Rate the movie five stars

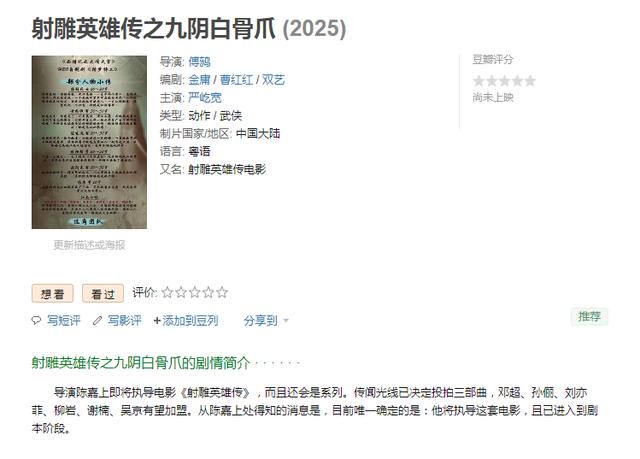coord(222,292)
